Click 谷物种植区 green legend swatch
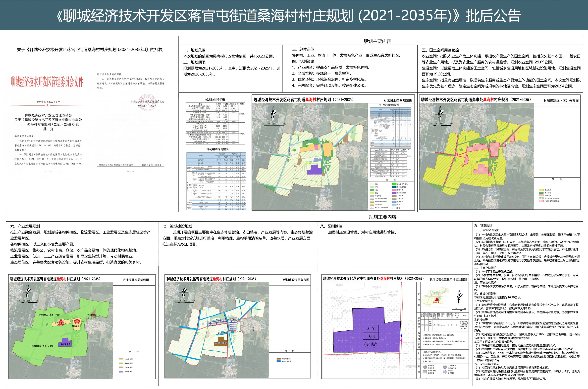The image size is (588, 389). click(x=121, y=363)
